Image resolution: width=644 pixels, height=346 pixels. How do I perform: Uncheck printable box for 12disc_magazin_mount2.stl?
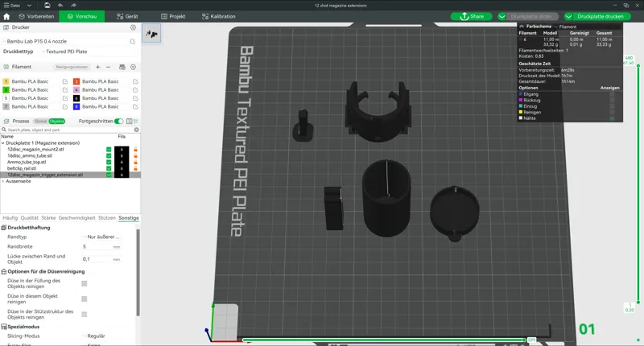click(109, 150)
